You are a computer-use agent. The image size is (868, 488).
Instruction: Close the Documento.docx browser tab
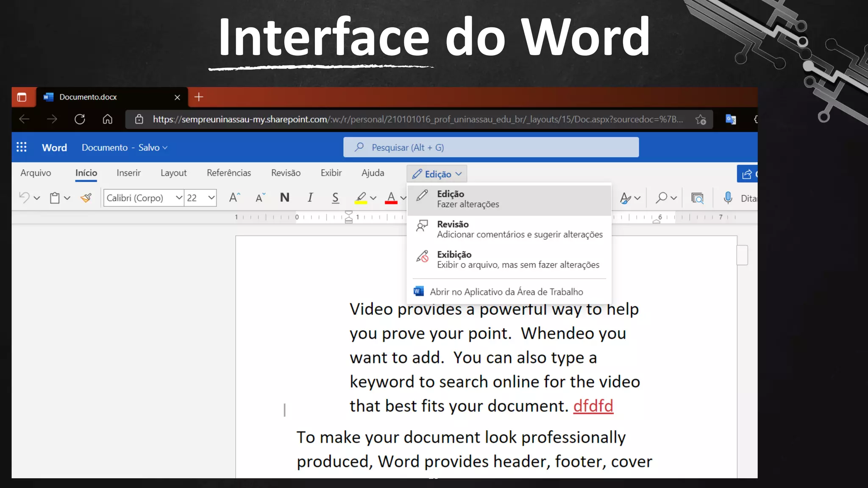click(x=177, y=97)
